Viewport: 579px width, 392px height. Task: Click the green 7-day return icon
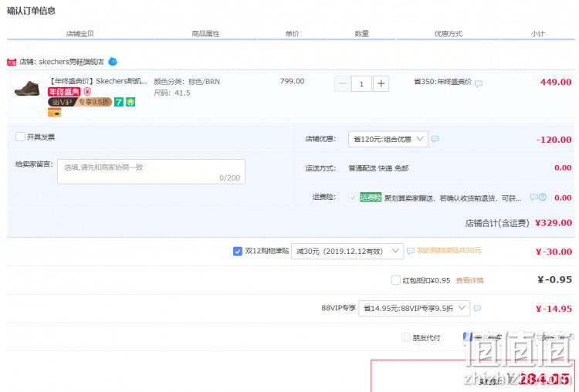[119, 102]
